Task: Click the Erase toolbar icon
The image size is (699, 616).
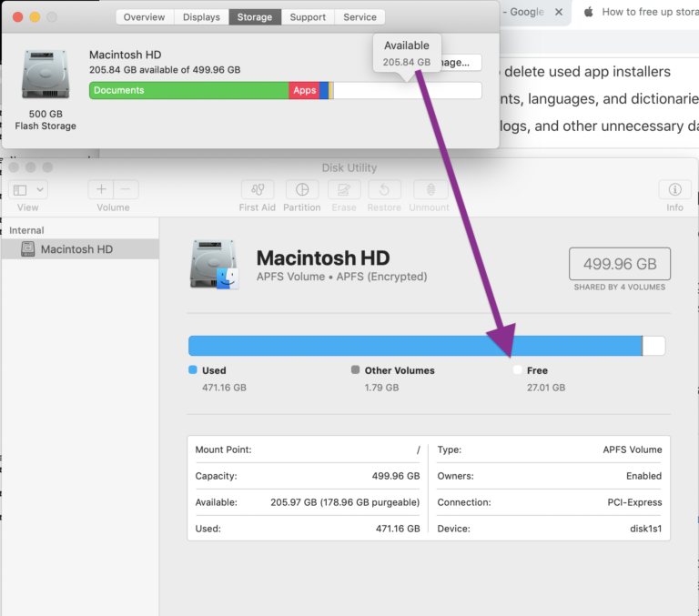Action: 344,190
